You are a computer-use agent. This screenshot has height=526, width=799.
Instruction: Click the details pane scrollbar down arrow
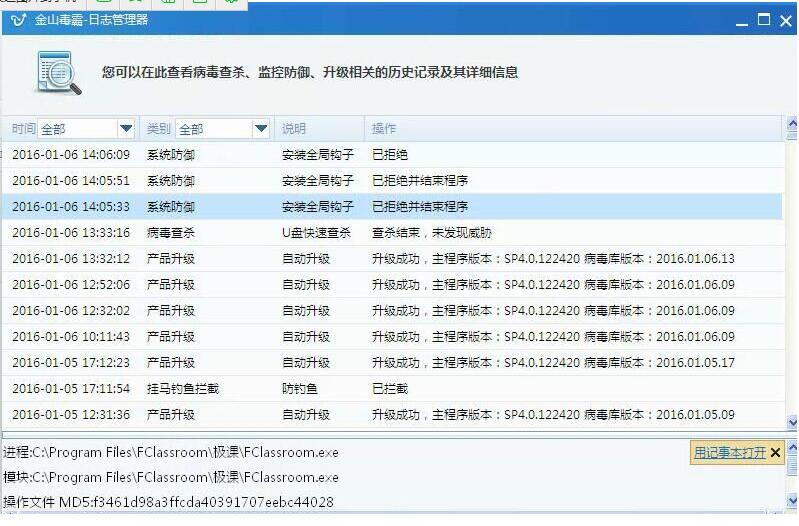pos(792,501)
